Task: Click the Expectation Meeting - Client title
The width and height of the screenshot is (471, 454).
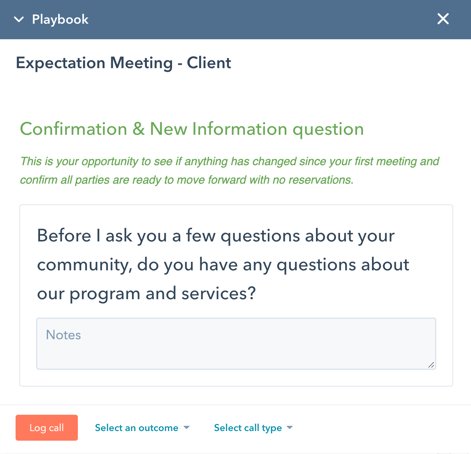Action: 123,63
